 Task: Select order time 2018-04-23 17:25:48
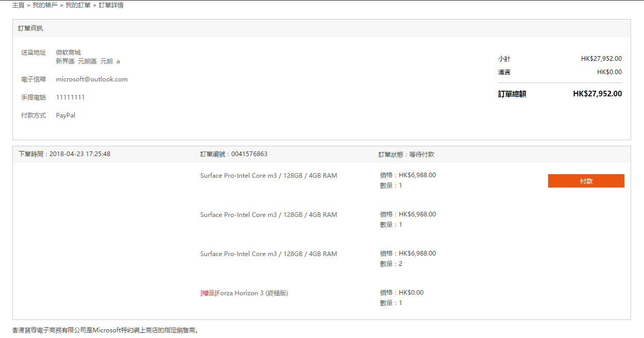[80, 154]
